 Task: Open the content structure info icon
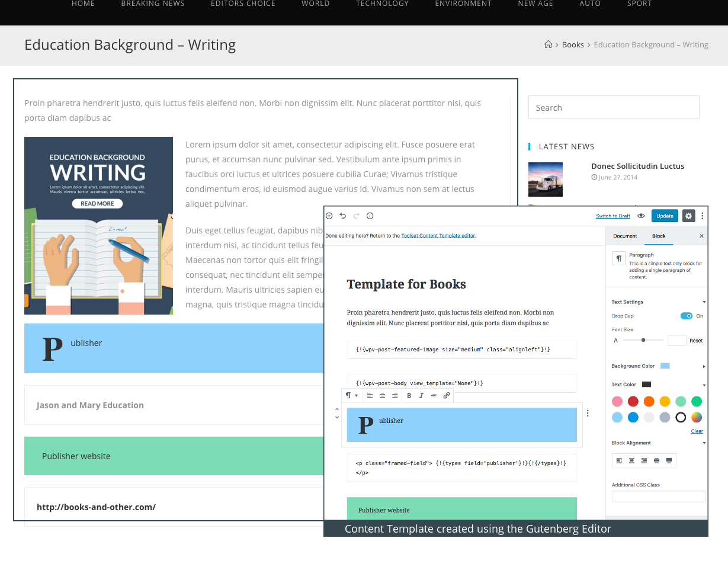tap(370, 216)
